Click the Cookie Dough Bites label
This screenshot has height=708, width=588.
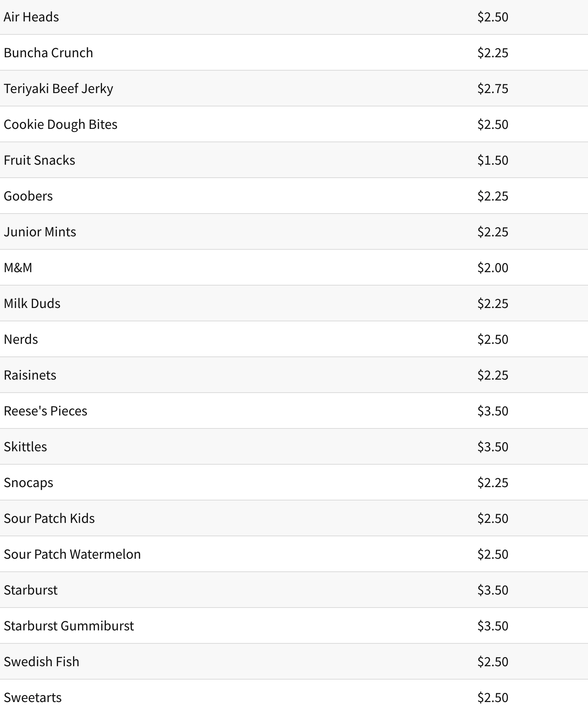click(x=60, y=125)
